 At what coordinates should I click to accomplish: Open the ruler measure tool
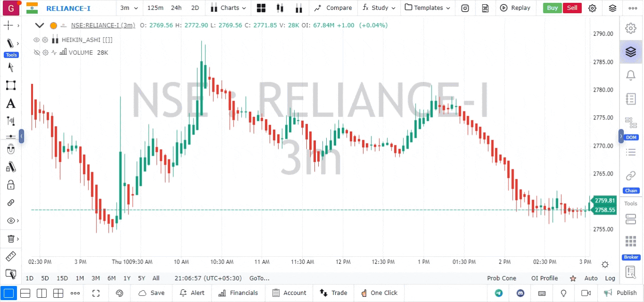click(10, 257)
